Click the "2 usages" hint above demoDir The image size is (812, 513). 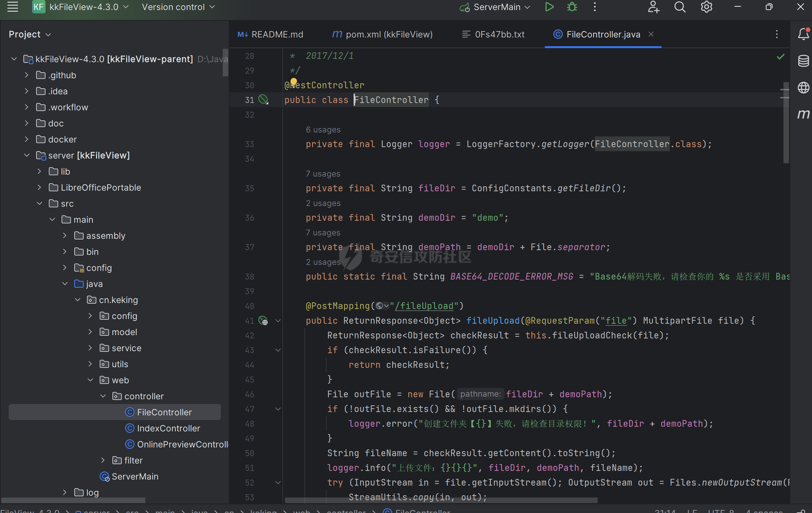(323, 203)
